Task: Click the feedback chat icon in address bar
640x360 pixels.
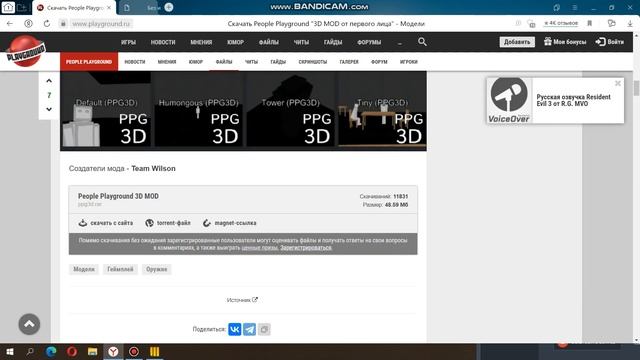Action: pos(611,23)
